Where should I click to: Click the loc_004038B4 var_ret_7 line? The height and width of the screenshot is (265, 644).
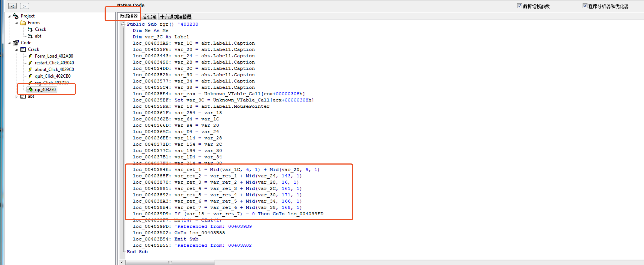[x=217, y=208]
